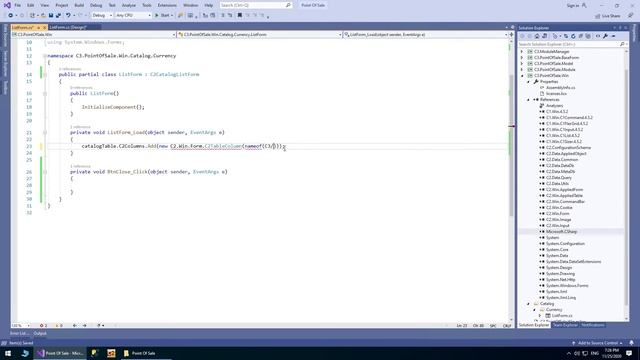
Task: Select the System.Windows.Forms reference
Action: click(567, 286)
